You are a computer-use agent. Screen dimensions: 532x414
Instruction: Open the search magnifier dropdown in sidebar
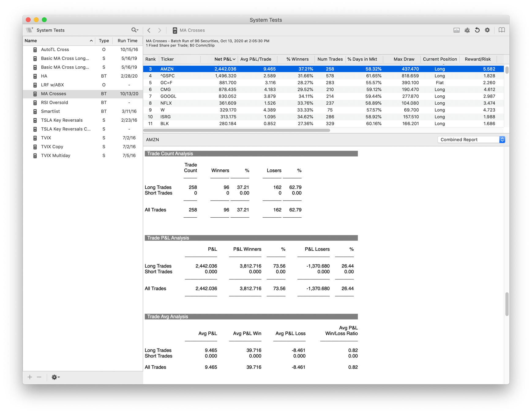(x=134, y=30)
